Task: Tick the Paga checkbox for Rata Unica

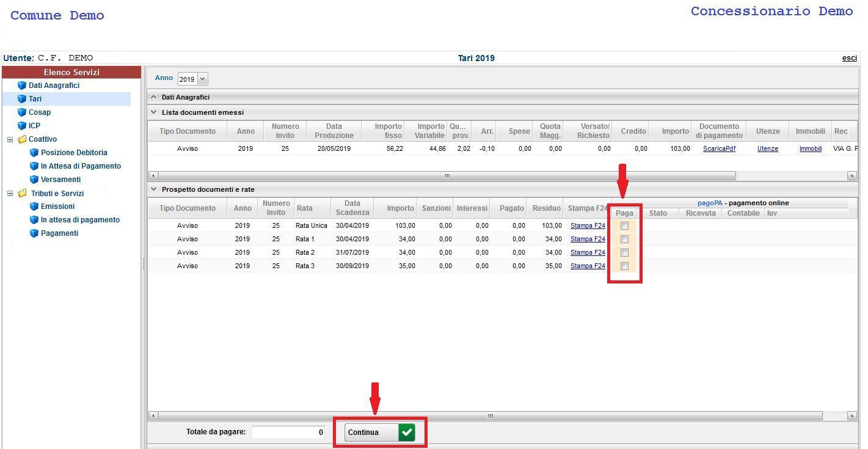Action: [x=624, y=226]
